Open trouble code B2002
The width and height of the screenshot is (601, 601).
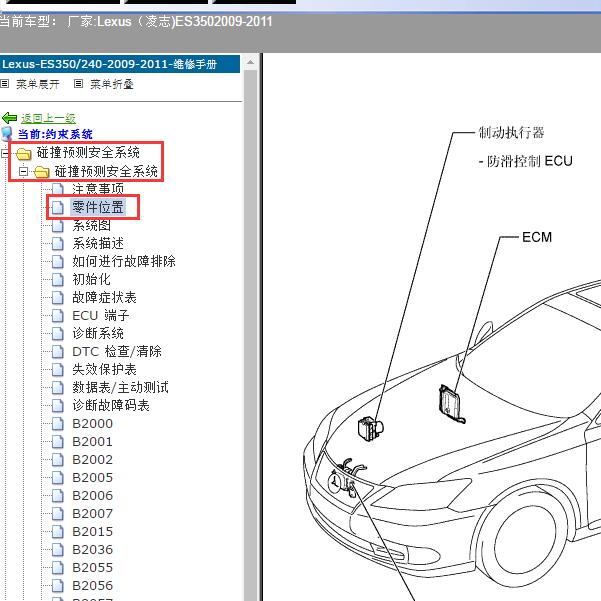pos(92,460)
